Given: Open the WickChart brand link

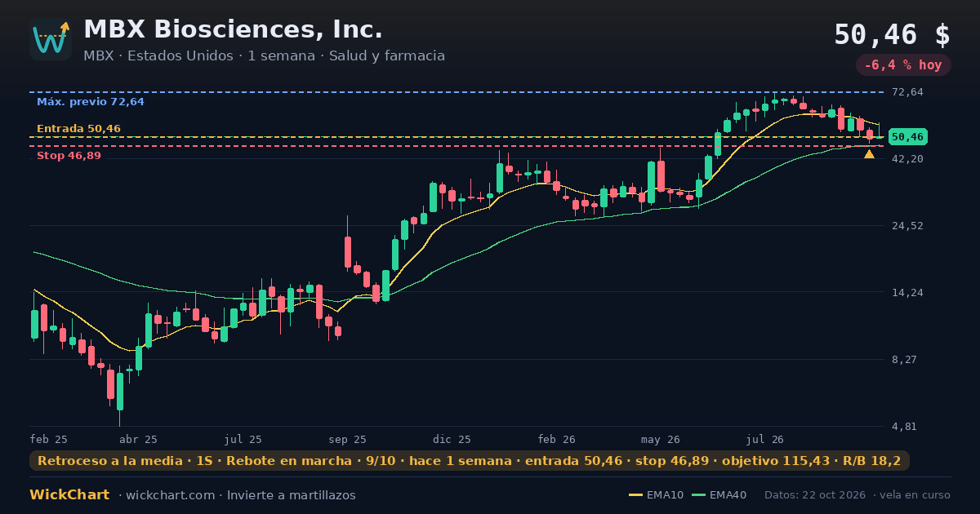Looking at the screenshot, I should (69, 495).
